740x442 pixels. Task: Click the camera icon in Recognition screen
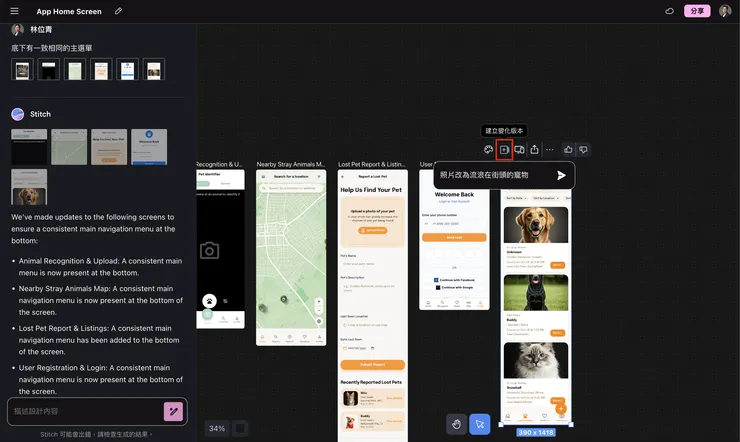(210, 250)
